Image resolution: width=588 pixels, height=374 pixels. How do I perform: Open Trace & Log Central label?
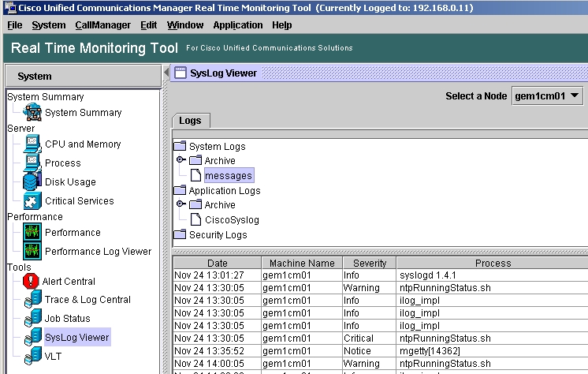87,299
